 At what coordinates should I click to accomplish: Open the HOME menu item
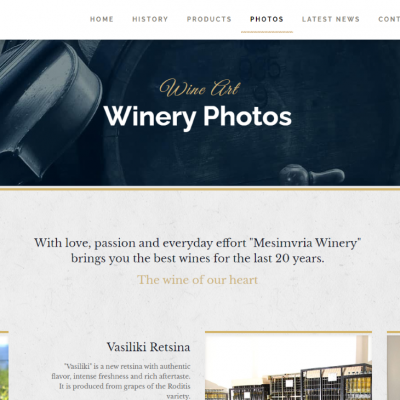point(102,19)
